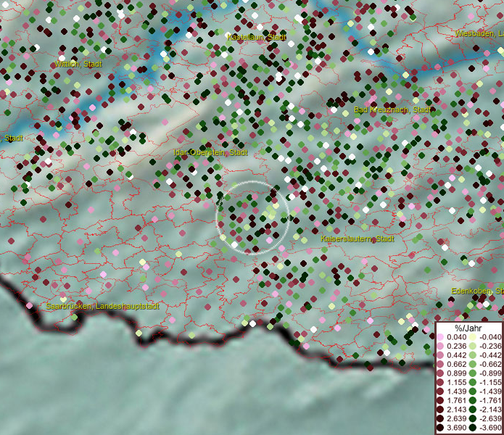
Task: Click the pale yellow swatch for -0.040
Action: coord(473,337)
